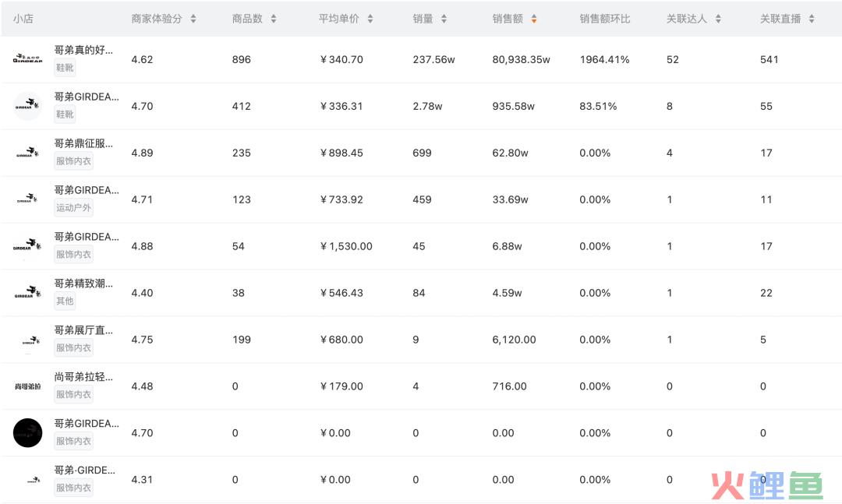842x504 pixels.
Task: Click the 哥弟精致潮 shop logo
Action: point(27,293)
